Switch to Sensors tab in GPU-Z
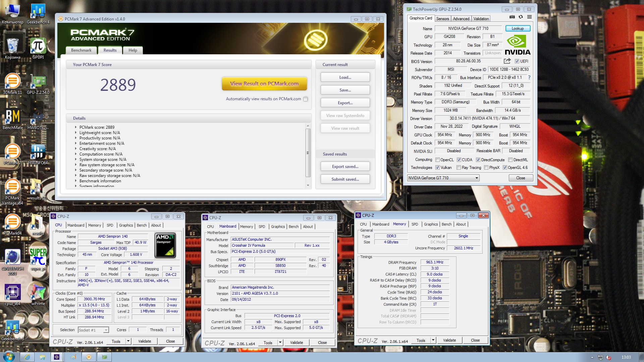This screenshot has width=644, height=362. coord(442,19)
